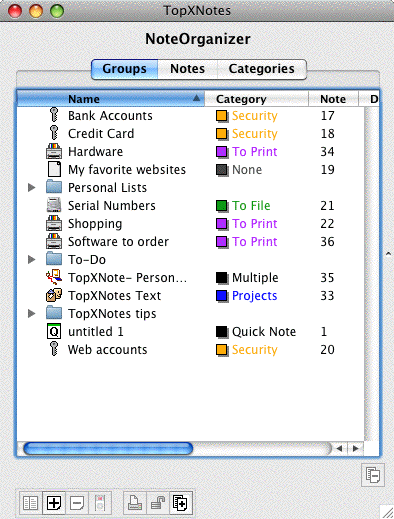Click the folder icon of Personal Lists
Screen dimensions: 394x519
pos(54,187)
